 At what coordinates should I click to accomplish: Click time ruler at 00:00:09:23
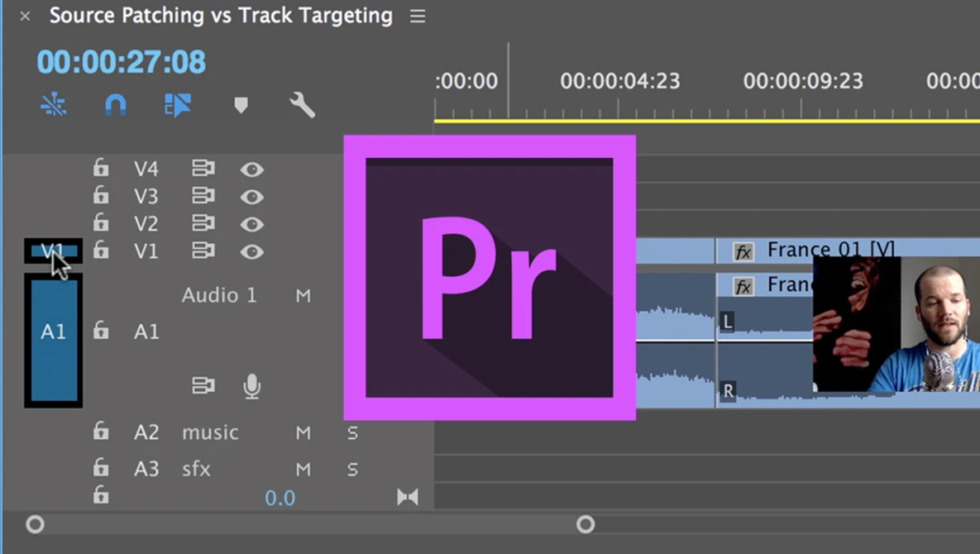click(x=802, y=81)
